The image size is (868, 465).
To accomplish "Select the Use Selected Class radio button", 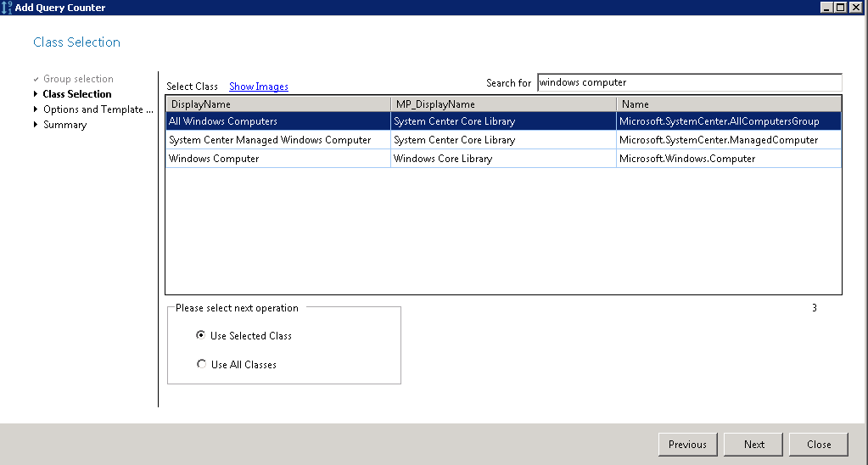I will click(x=201, y=335).
